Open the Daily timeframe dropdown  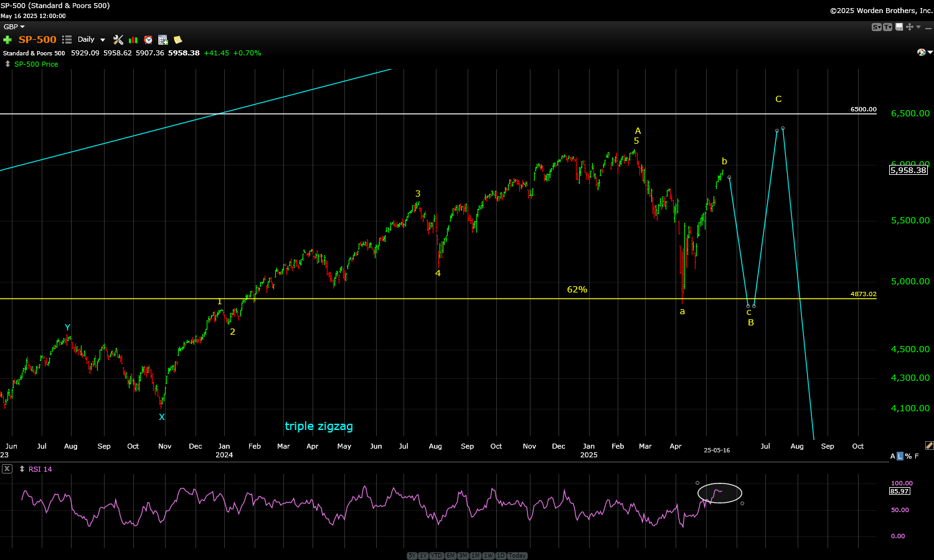coord(92,40)
